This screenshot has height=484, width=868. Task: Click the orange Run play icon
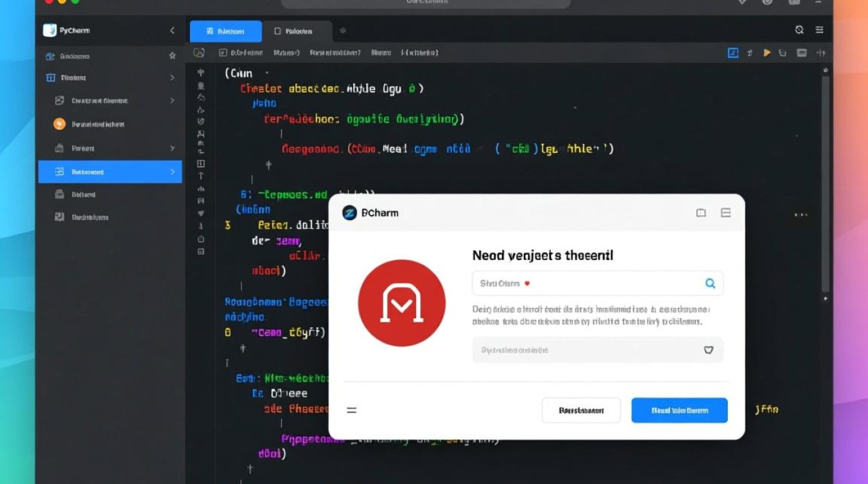point(767,53)
